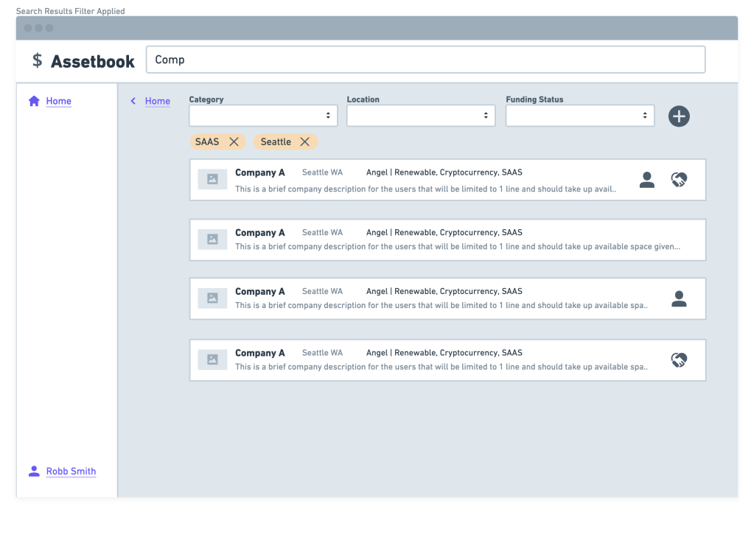Click the dollar sign Assetbook logo
The width and height of the screenshot is (754, 560).
click(38, 60)
